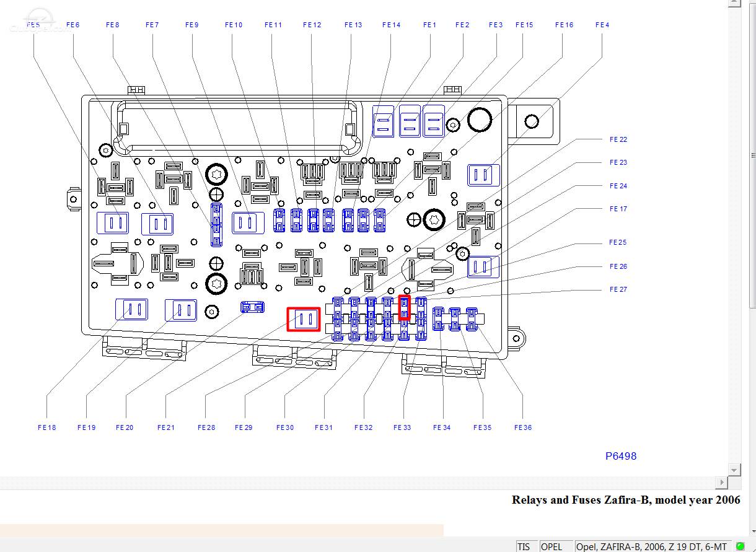Select the FE2 label

pyautogui.click(x=462, y=25)
